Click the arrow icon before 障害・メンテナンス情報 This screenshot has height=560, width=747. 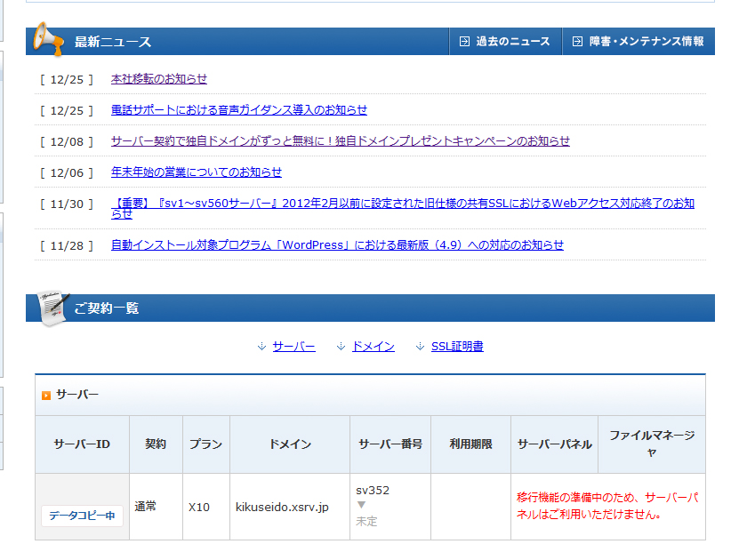[577, 42]
